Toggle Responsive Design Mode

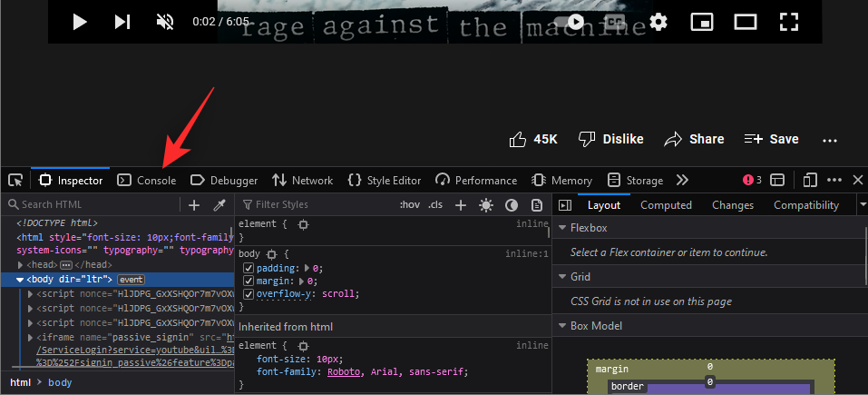(x=810, y=180)
